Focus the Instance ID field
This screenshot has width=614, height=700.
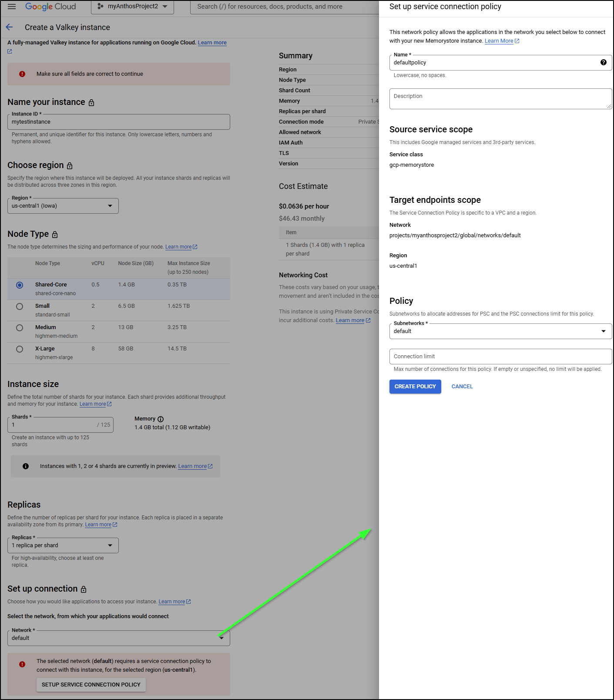(x=119, y=122)
